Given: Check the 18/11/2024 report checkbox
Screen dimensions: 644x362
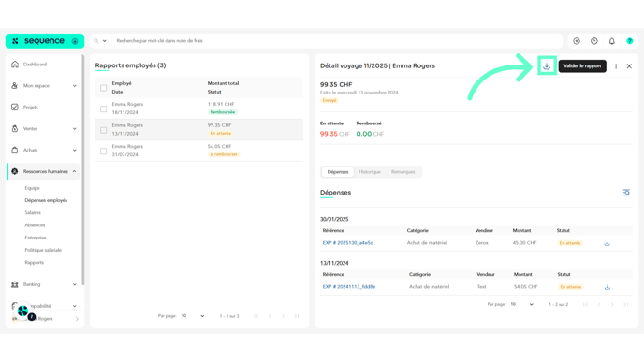Looking at the screenshot, I should point(104,109).
